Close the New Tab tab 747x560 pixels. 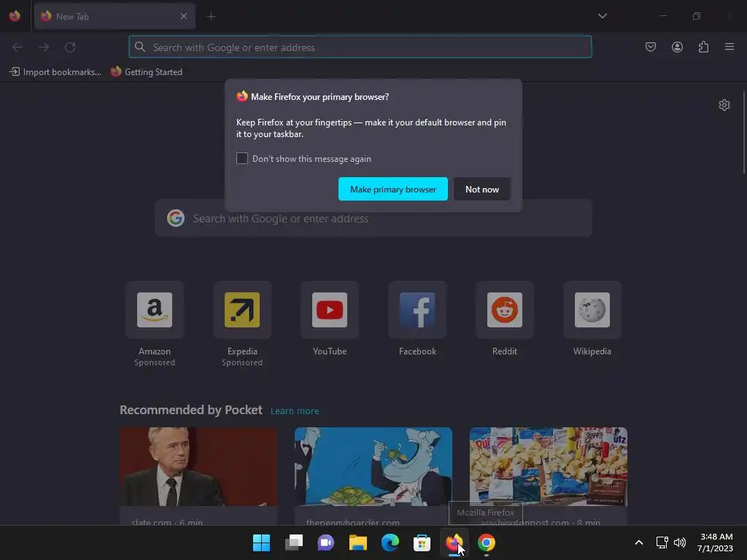[x=184, y=16]
